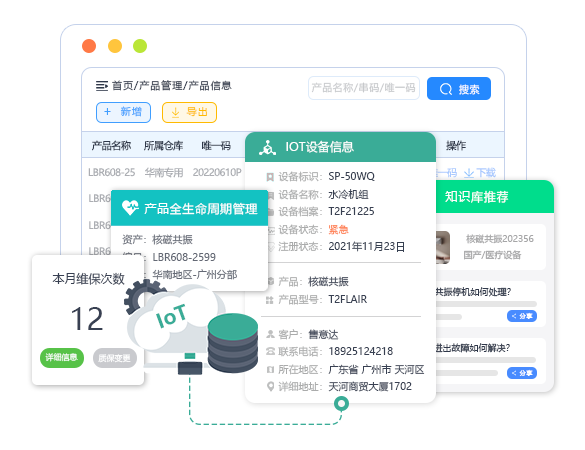Click the hamburger menu icon beside breadcrumb

point(101,86)
